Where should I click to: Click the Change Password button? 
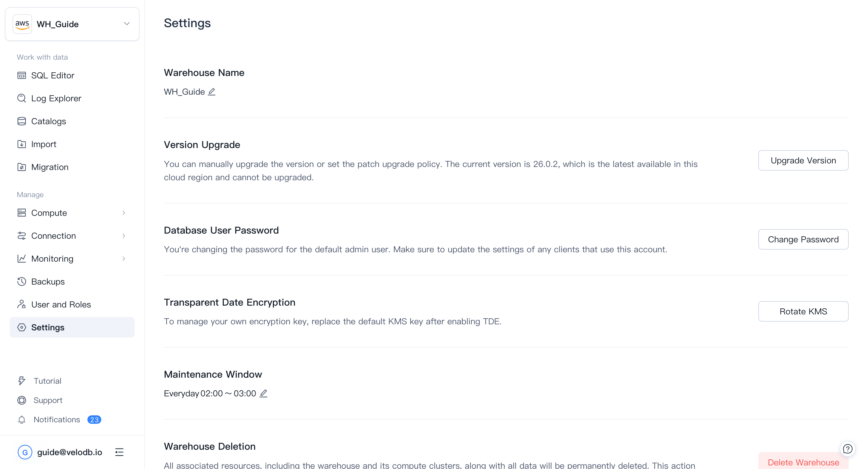pyautogui.click(x=803, y=239)
